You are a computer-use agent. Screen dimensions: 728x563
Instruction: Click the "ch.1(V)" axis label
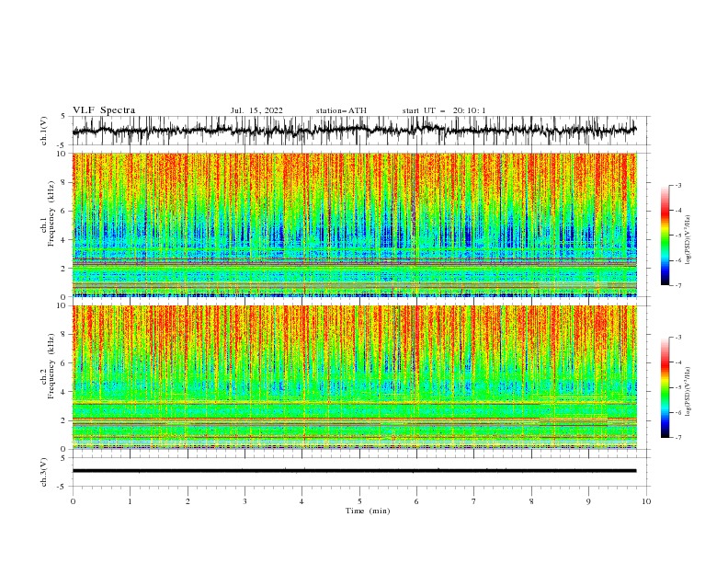44,131
